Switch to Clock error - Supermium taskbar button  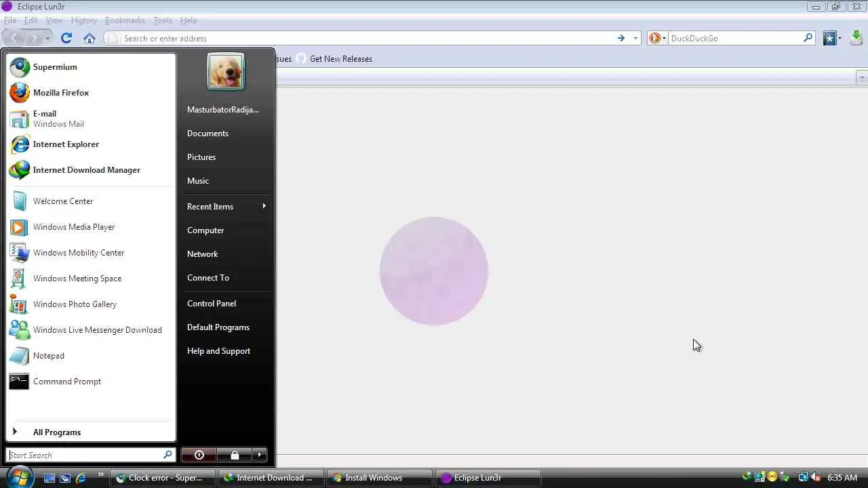click(x=163, y=478)
